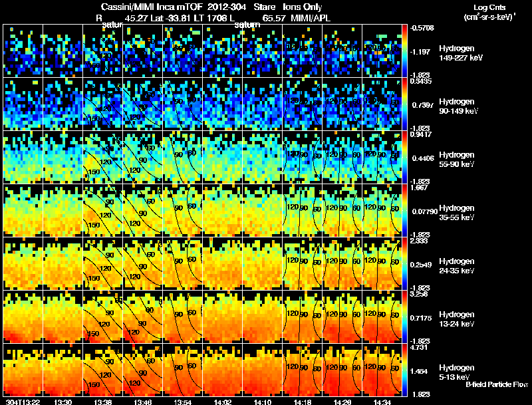This screenshot has height=405, width=532.
Task: Click the color bar beside Hydrogen 90-149 keV
Action: point(404,104)
